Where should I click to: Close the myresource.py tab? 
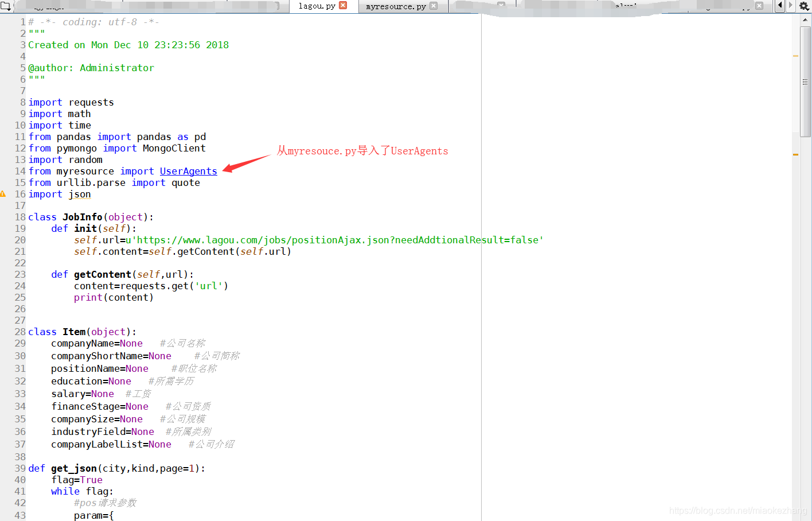coord(434,6)
